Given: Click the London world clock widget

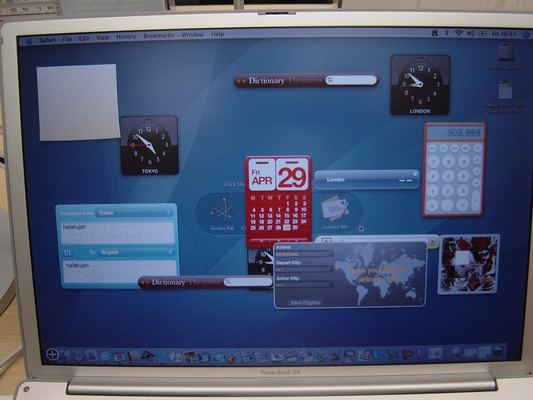Looking at the screenshot, I should (x=420, y=85).
